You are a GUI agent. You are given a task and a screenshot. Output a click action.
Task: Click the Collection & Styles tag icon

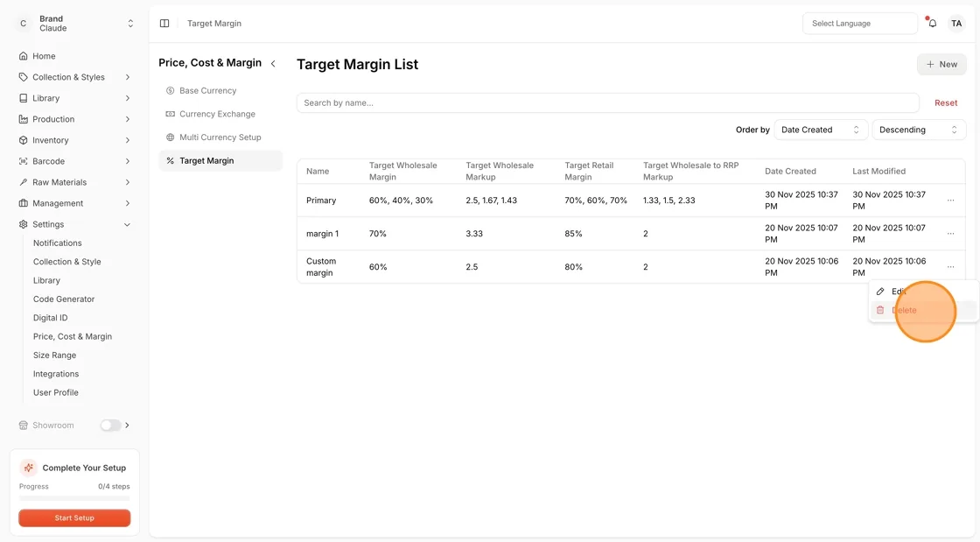23,77
